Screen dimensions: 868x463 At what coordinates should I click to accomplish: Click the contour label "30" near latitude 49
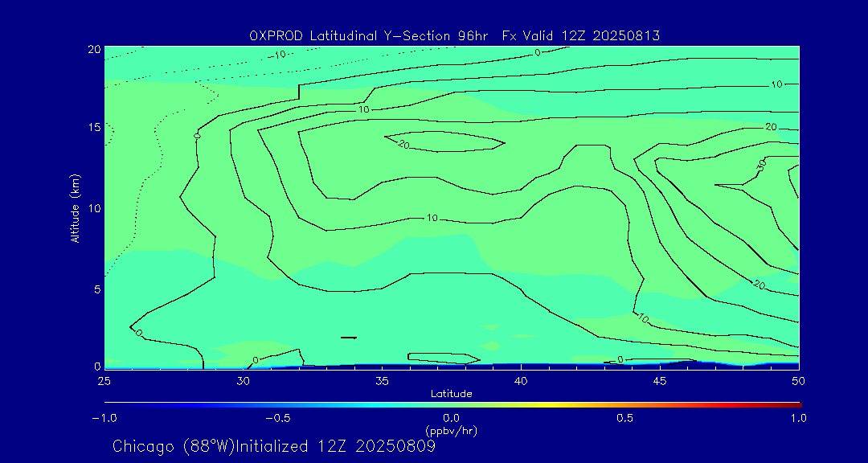coord(762,165)
